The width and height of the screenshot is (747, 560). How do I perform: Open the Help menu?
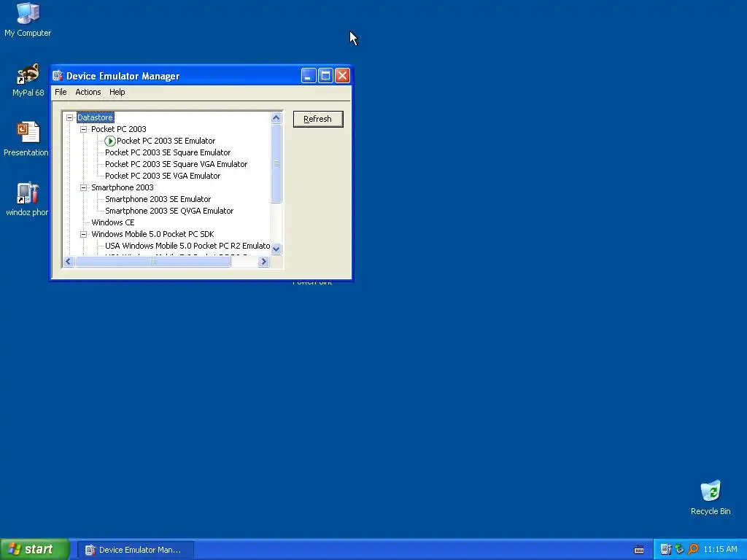coord(117,92)
